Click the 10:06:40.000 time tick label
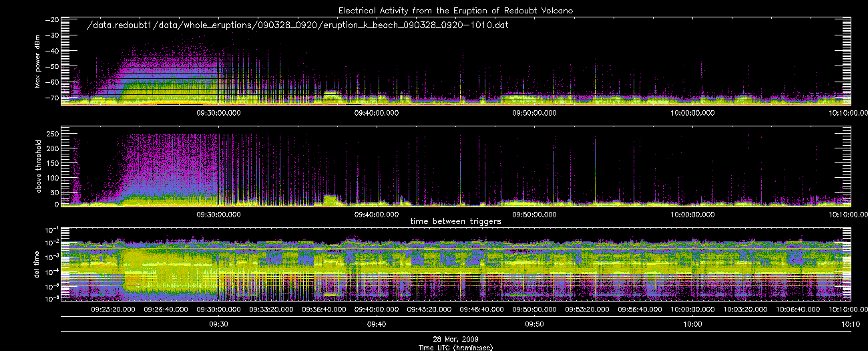This screenshot has width=868, height=351. click(x=798, y=310)
